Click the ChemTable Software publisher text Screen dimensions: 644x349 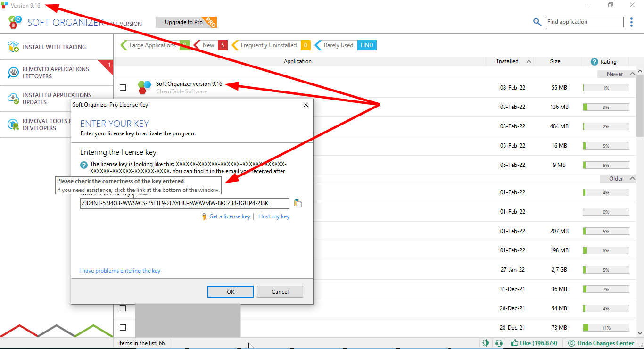pos(182,91)
